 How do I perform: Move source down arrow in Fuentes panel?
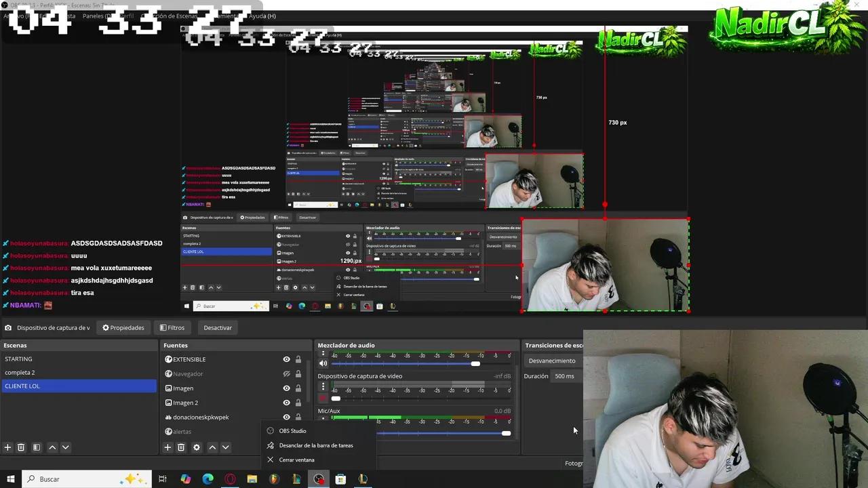click(225, 447)
